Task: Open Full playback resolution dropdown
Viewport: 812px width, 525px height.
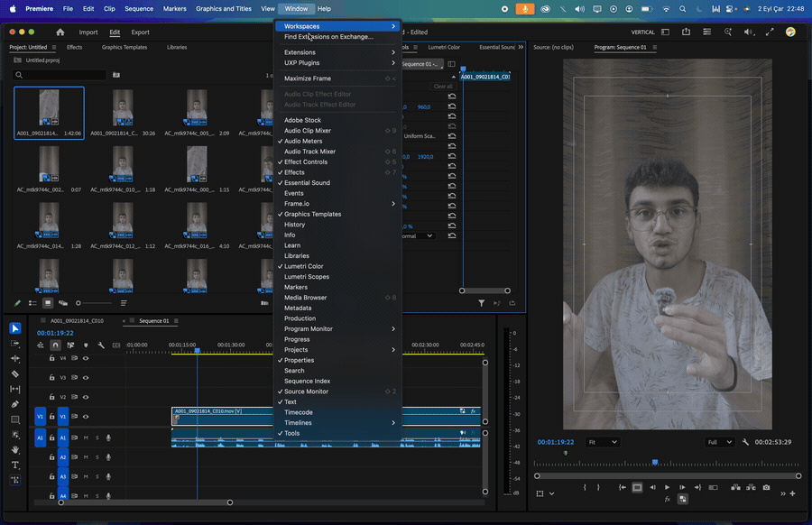Action: point(719,442)
